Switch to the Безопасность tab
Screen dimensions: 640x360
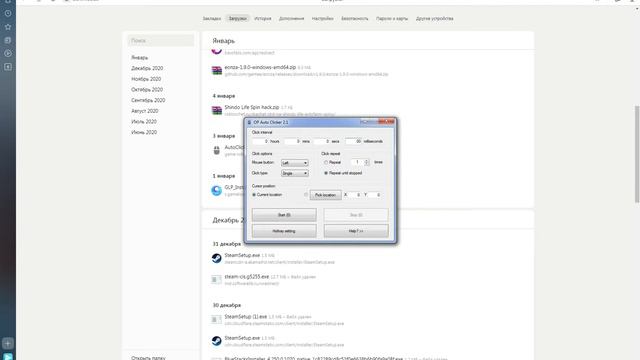coord(355,18)
